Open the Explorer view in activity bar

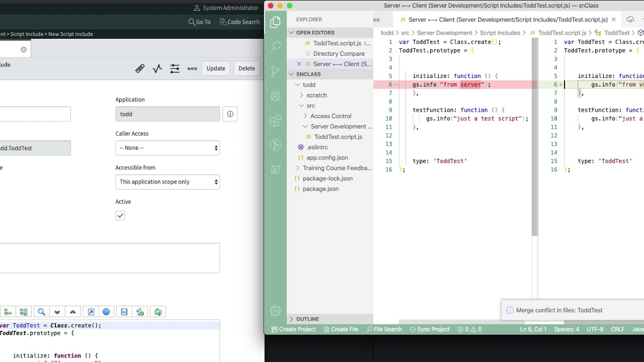coord(275,22)
